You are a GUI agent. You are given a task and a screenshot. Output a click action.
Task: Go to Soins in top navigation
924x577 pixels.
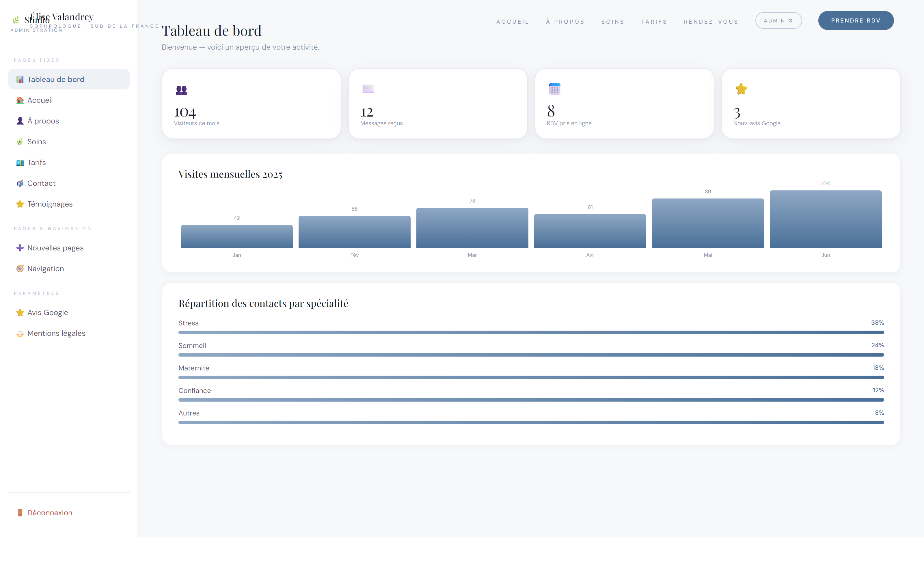point(612,22)
